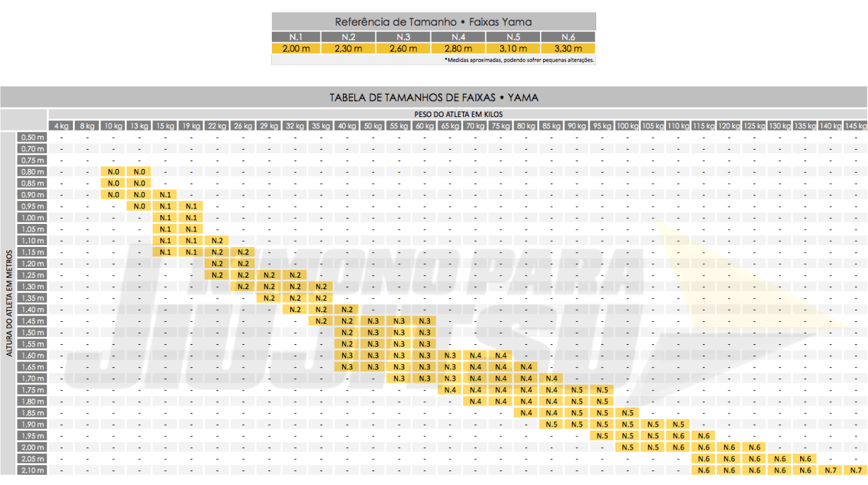Select the 100 kg column header

pos(627,125)
